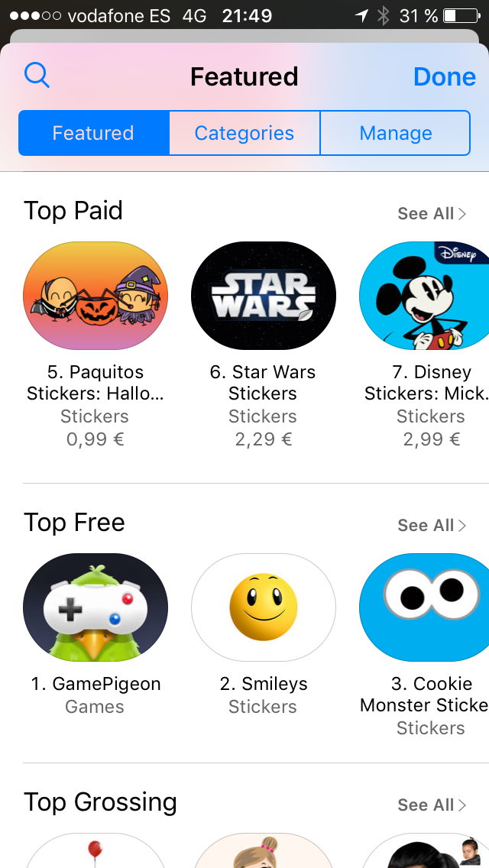Tap the 0,99 € price label
This screenshot has width=489, height=868.
[x=95, y=439]
